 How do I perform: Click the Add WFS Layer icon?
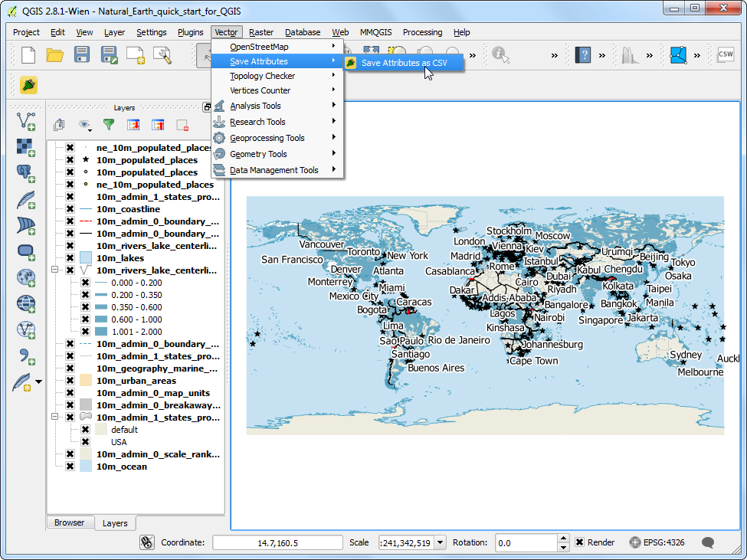click(26, 330)
